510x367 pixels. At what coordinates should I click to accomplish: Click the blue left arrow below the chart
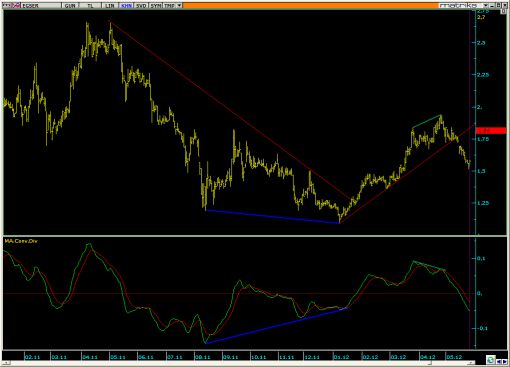point(499,361)
